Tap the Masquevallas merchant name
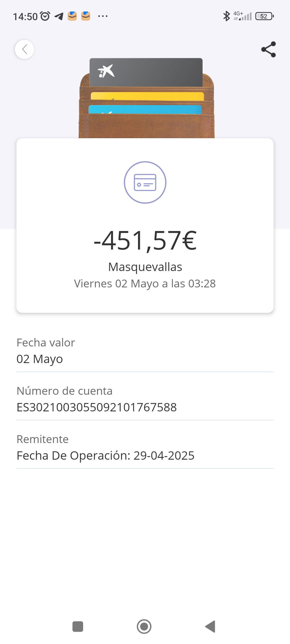 pyautogui.click(x=145, y=267)
